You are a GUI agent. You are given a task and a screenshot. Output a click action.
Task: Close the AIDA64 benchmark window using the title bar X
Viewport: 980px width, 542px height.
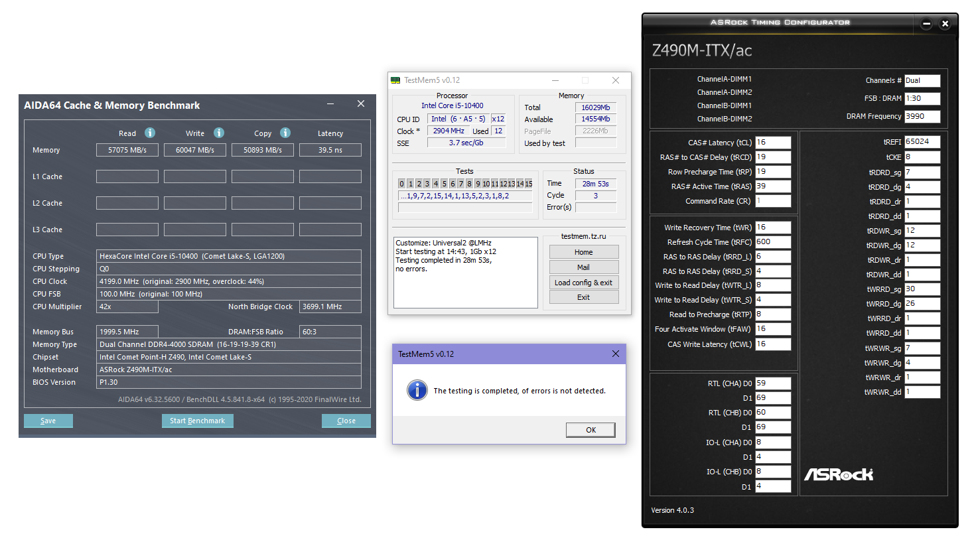pyautogui.click(x=361, y=104)
